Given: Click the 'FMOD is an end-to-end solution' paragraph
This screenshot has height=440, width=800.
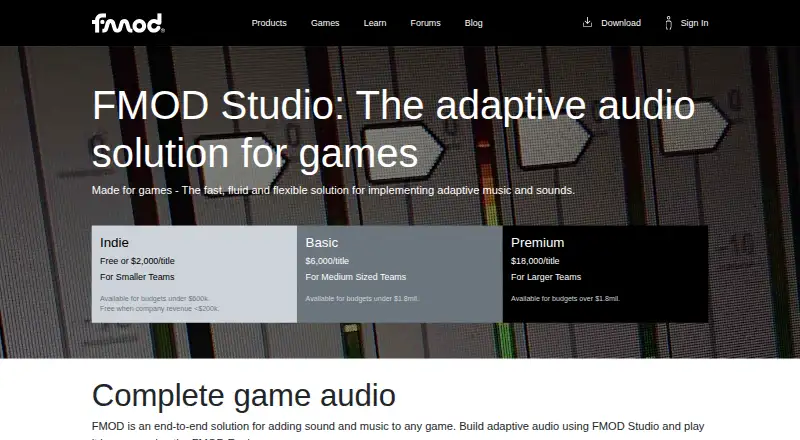Looking at the screenshot, I should click(x=398, y=430).
